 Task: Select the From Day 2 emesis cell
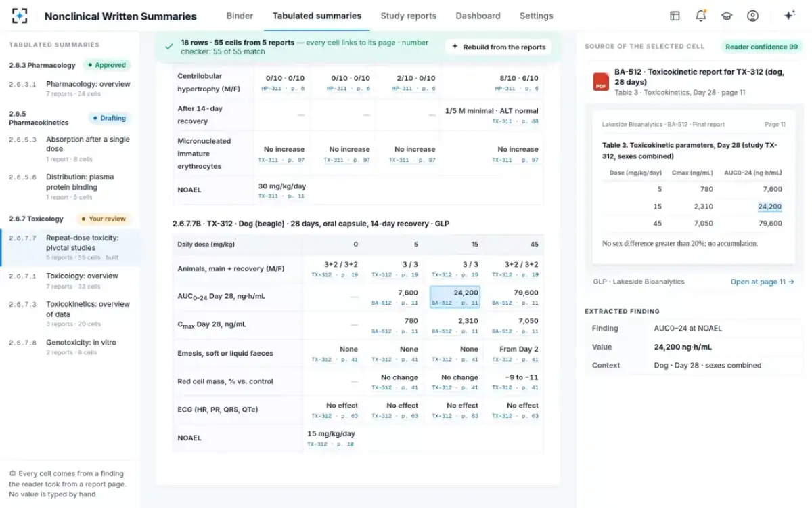click(516, 354)
